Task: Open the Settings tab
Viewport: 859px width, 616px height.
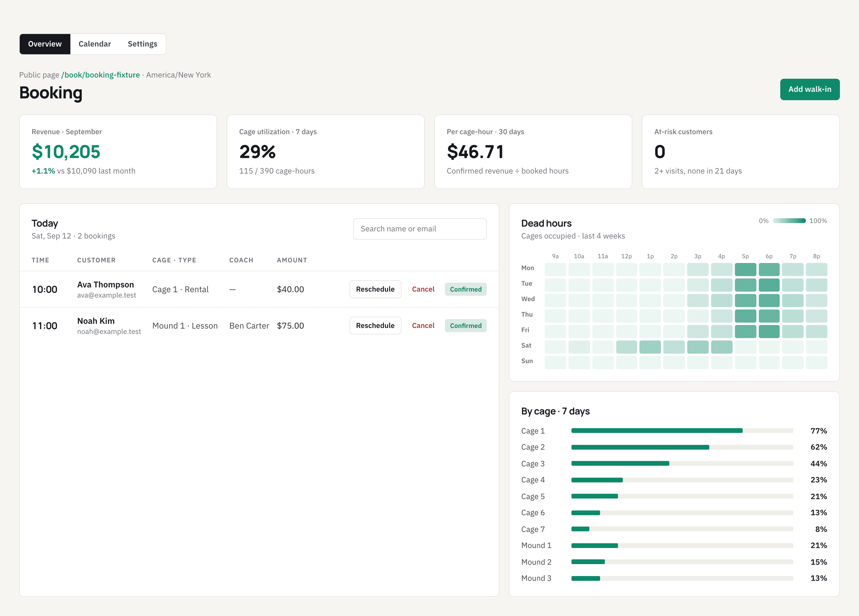Action: click(x=142, y=44)
